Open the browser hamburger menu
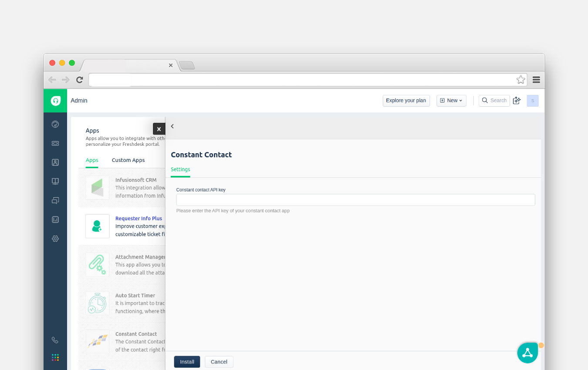Viewport: 588px width, 370px height. coord(536,80)
